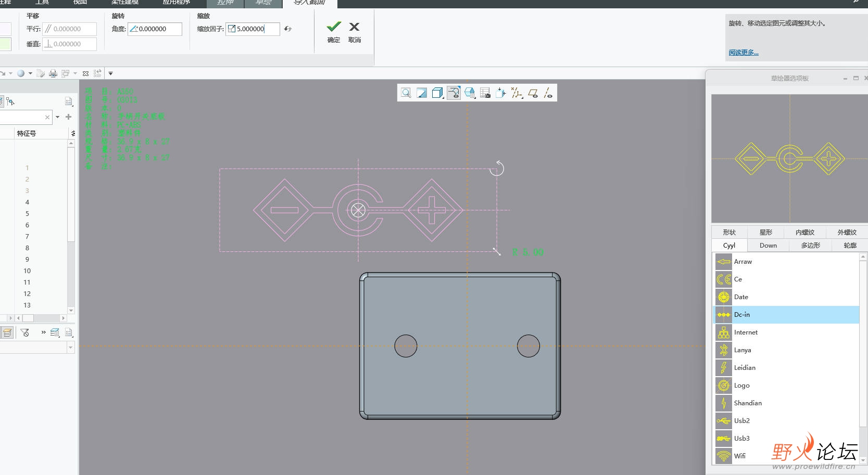Screen dimensions: 868x475
Task: Open the 柔性建模 ribbon tab
Action: [x=125, y=3]
